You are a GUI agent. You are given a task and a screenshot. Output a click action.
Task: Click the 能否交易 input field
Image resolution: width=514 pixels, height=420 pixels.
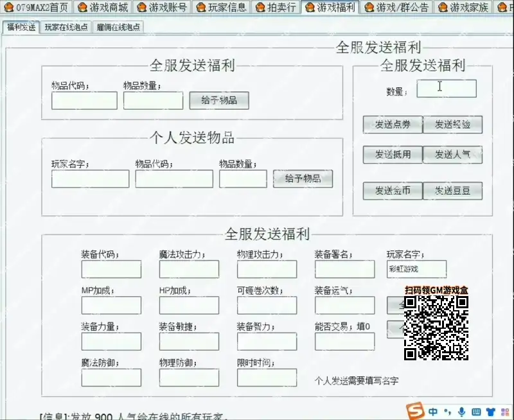pyautogui.click(x=345, y=342)
